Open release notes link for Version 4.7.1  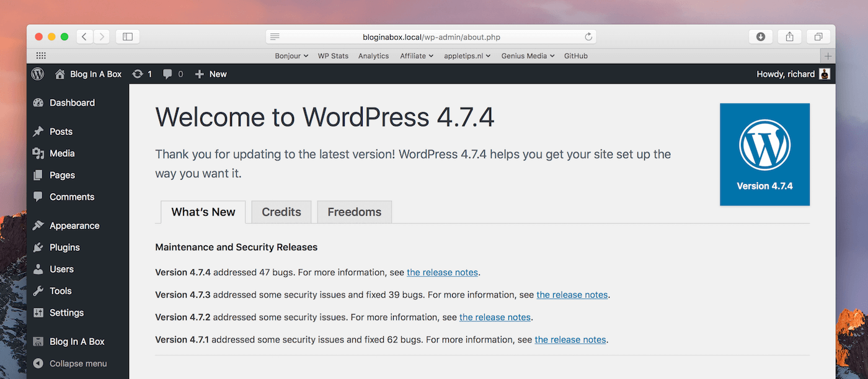point(570,339)
